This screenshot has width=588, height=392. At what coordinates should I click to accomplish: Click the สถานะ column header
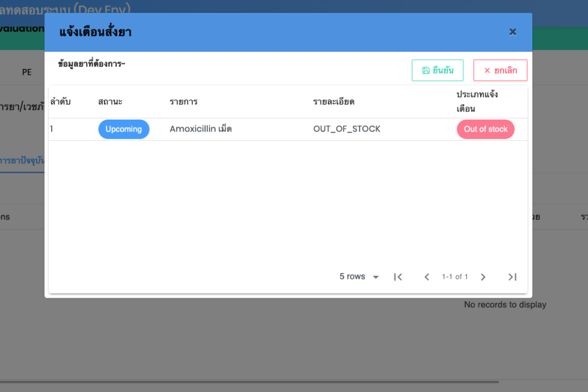click(x=110, y=102)
